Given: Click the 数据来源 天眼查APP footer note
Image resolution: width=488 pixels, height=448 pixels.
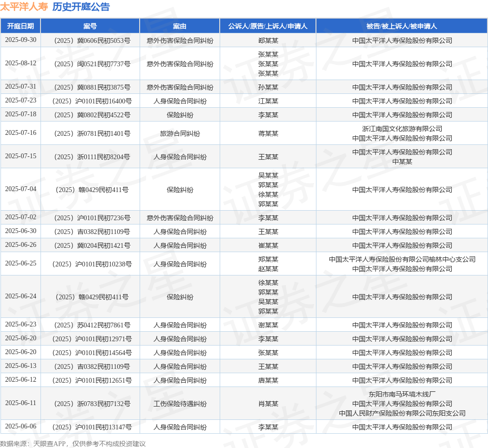Looking at the screenshot, I should pyautogui.click(x=73, y=444).
